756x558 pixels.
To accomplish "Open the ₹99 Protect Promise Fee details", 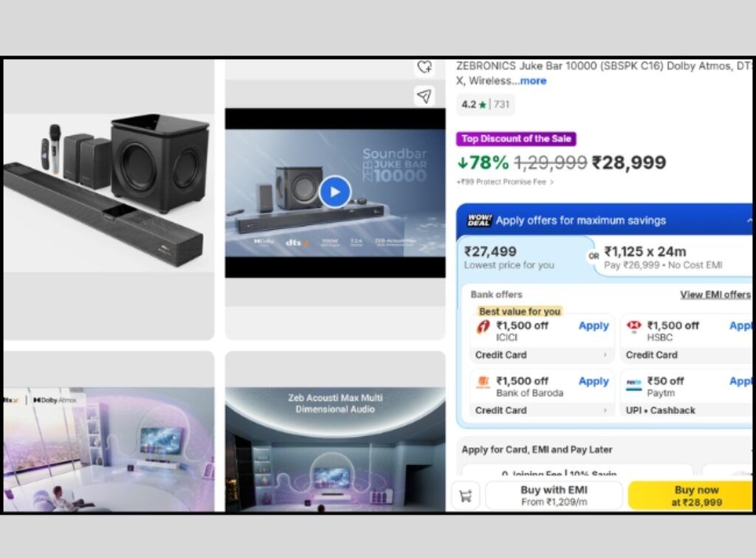I will (505, 182).
